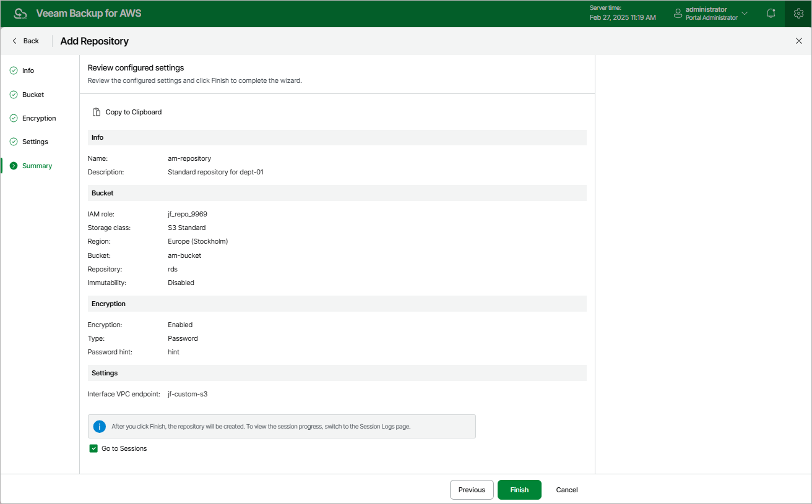
Task: Click the administrator user avatar icon
Action: (x=678, y=13)
